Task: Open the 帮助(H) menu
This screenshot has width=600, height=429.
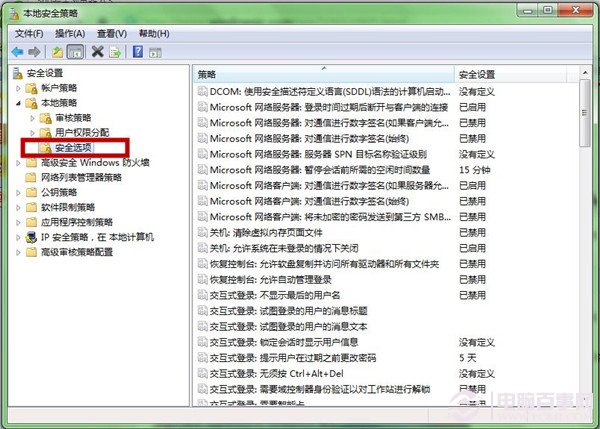Action: [x=154, y=34]
